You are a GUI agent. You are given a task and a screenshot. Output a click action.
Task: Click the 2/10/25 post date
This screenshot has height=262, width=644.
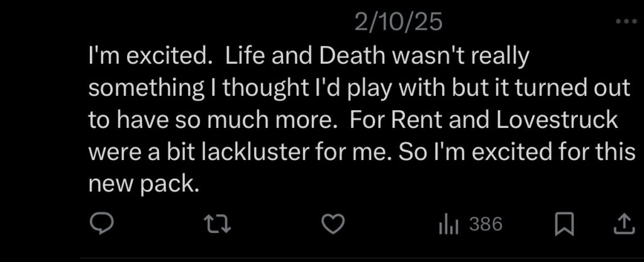[x=398, y=23]
